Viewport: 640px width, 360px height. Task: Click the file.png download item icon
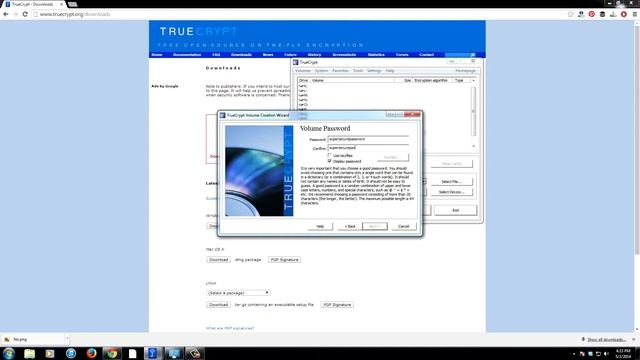(x=7, y=340)
